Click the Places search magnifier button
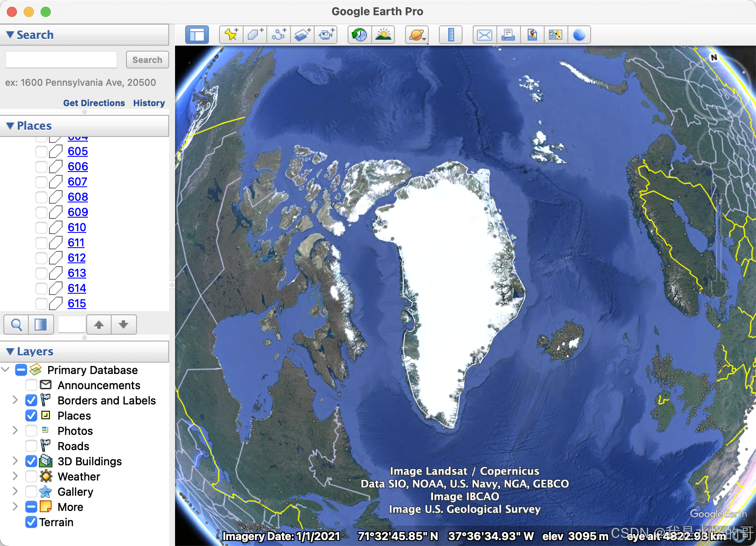Screen dimensions: 756x546 point(16,325)
